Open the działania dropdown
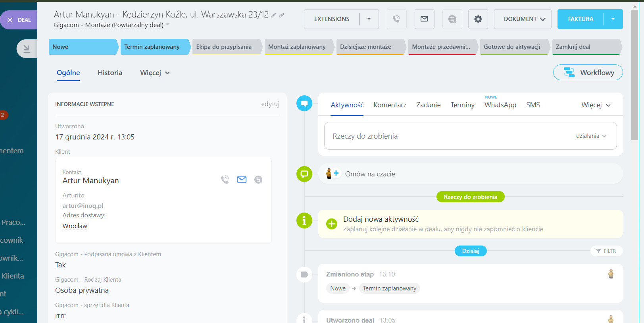Viewport: 644px width, 323px height. pos(591,136)
